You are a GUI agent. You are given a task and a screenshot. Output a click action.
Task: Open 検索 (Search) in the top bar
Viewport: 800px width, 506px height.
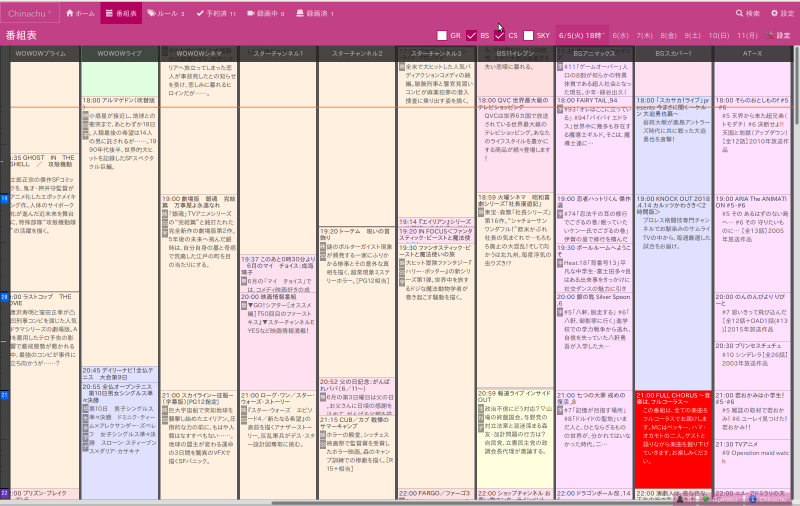click(x=748, y=13)
